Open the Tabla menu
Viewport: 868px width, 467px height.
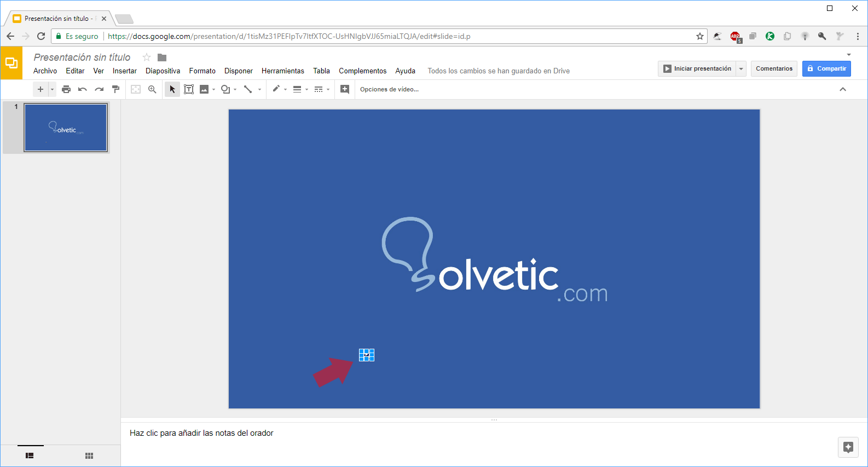pos(322,71)
